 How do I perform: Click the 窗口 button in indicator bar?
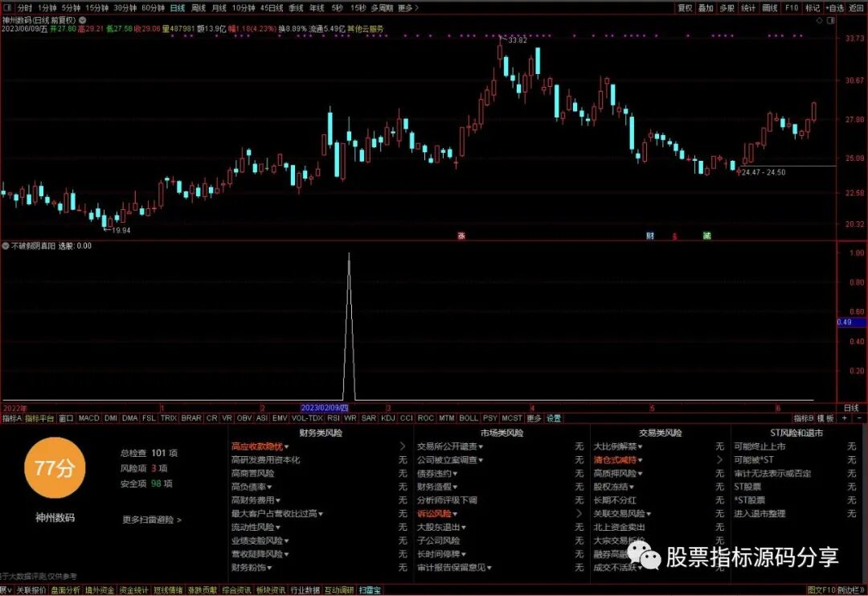66,418
